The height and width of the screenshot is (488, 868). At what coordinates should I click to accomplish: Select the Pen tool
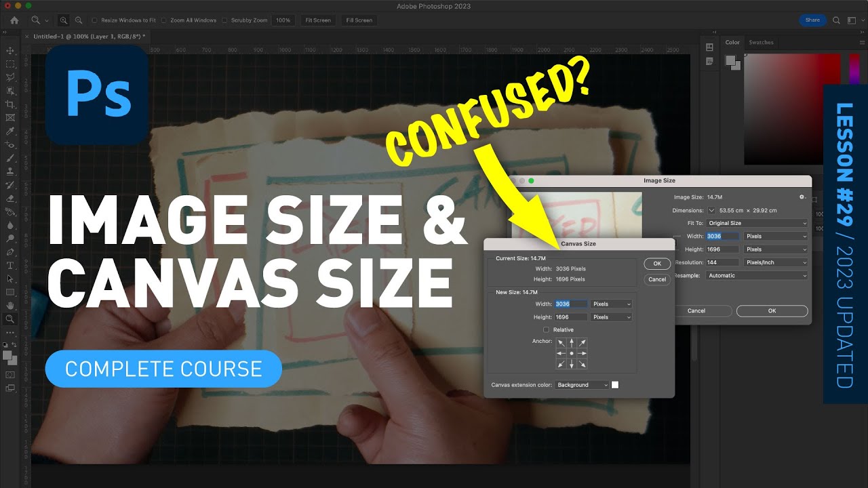[x=10, y=252]
